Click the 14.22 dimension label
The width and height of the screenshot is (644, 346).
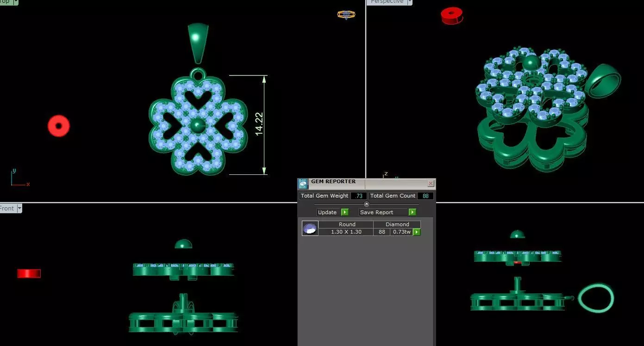[x=259, y=124]
